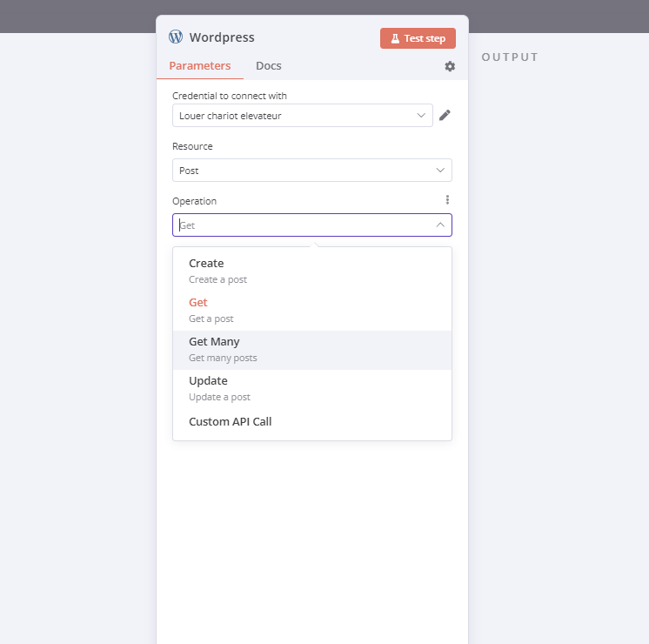
Task: Focus the Operation search input field
Action: click(304, 225)
